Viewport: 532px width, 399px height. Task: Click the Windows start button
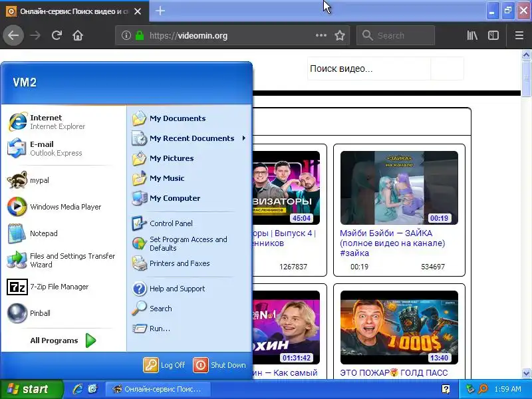[x=31, y=389]
